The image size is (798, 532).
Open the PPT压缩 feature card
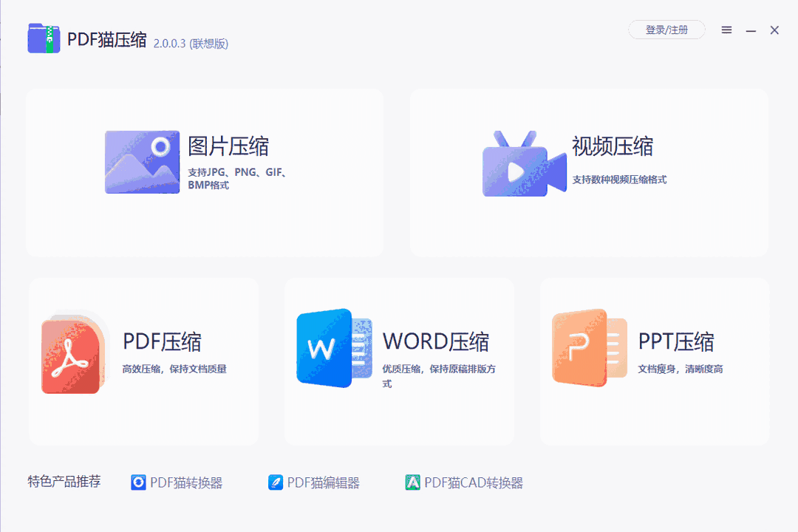[655, 361]
